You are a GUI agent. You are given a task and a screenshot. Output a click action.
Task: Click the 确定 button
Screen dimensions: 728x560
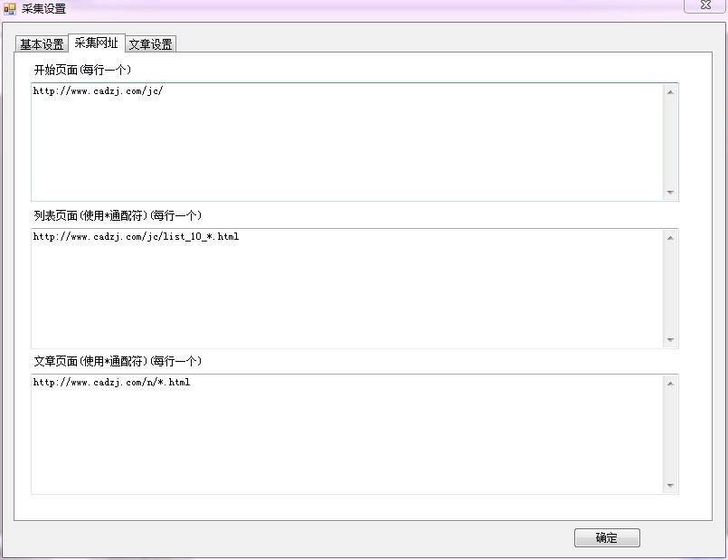606,538
